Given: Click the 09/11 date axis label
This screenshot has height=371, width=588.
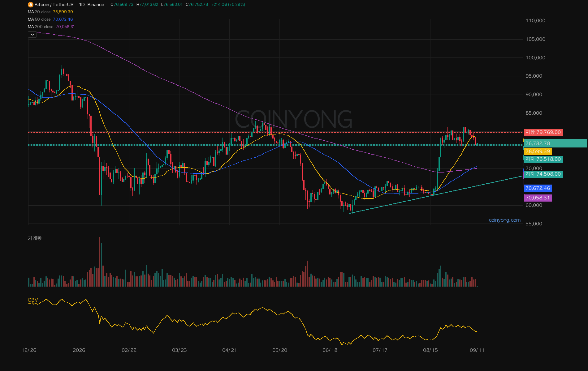Looking at the screenshot, I should [x=477, y=350].
